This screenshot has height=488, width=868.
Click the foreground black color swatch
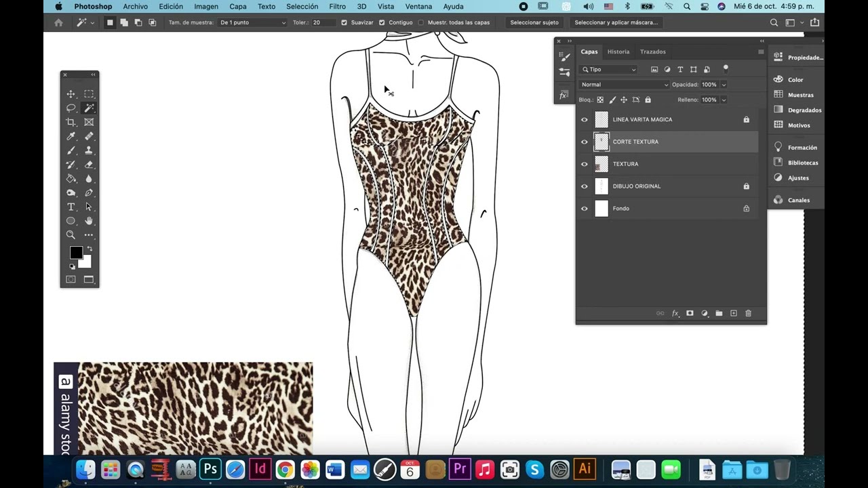[76, 252]
